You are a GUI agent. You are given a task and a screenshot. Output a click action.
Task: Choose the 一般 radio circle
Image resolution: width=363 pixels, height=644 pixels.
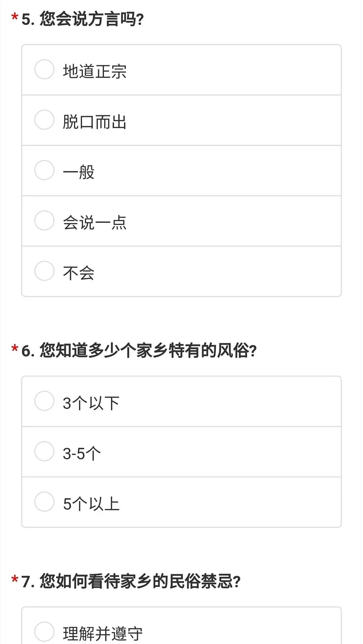44,170
